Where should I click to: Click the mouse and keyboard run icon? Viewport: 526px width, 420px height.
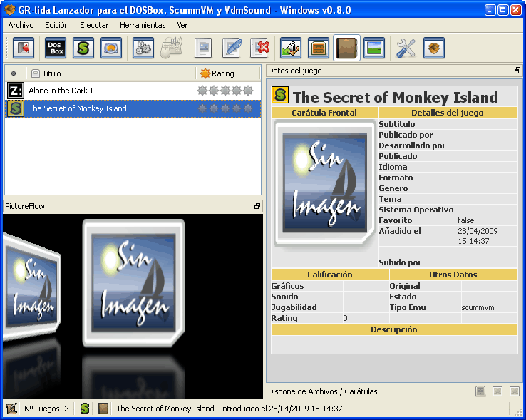tap(172, 48)
